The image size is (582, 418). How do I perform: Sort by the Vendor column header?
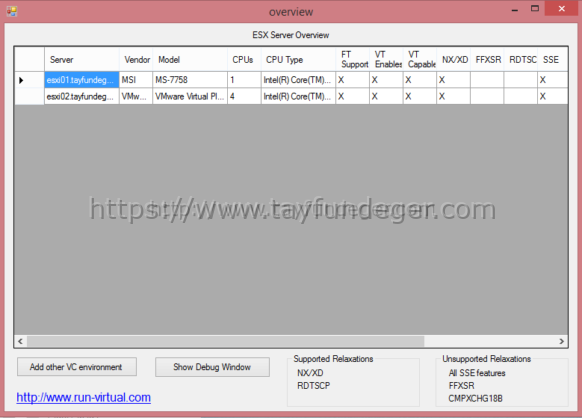coord(136,59)
